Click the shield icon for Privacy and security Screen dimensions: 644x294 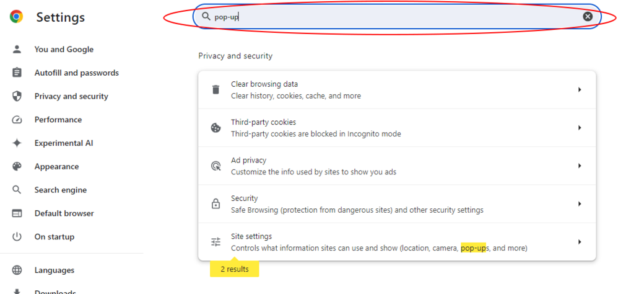pyautogui.click(x=17, y=96)
